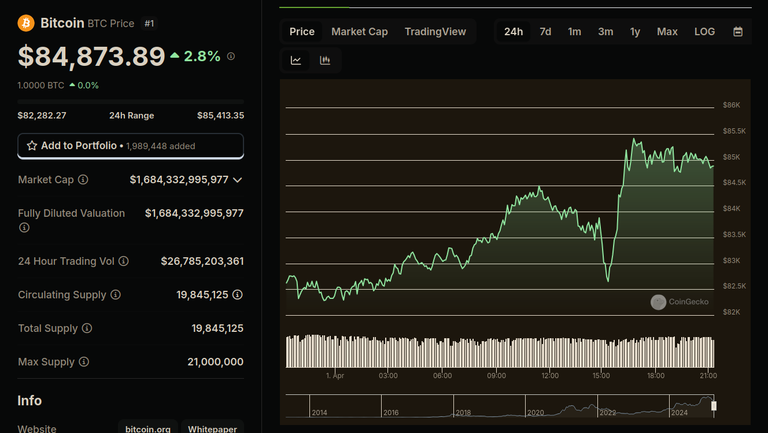Open the bitcoin.org website link
Screen dimensions: 768x433
coord(147,429)
